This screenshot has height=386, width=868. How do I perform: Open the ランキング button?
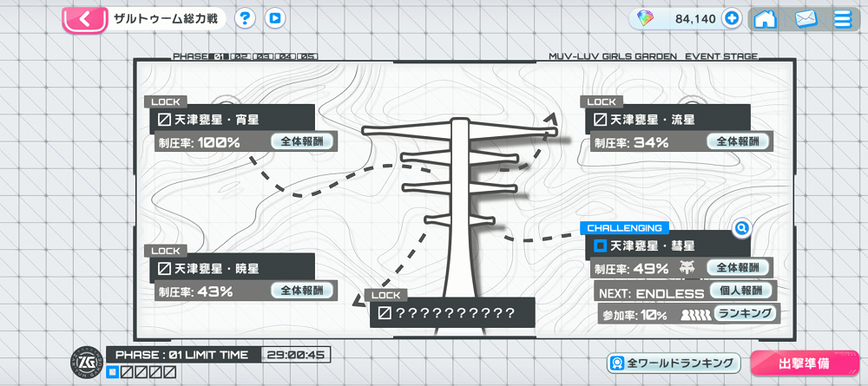point(745,313)
